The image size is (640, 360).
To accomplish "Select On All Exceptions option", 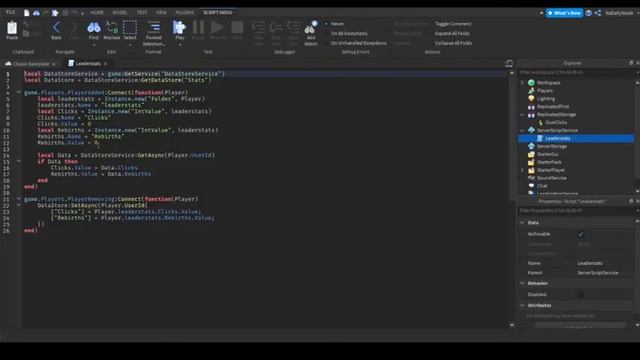I will [x=349, y=33].
